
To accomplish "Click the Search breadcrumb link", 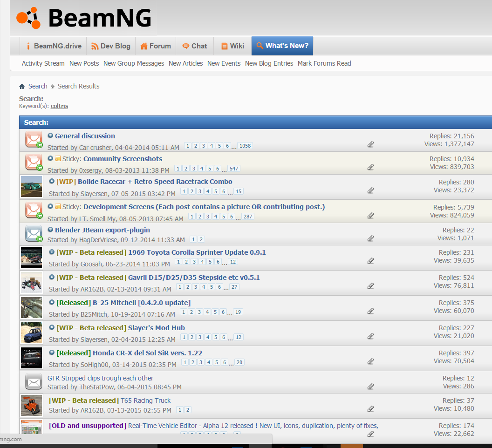I will pyautogui.click(x=38, y=86).
